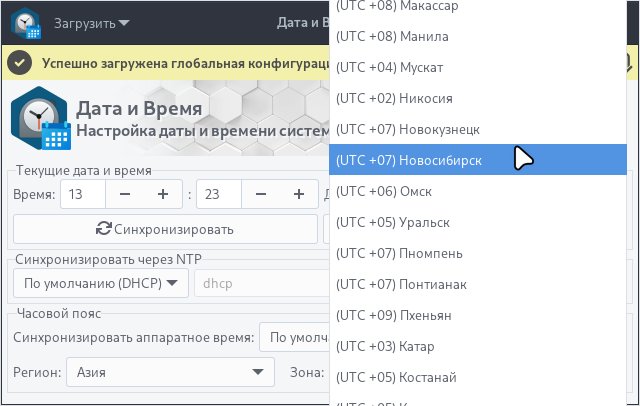The width and height of the screenshot is (640, 406).
Task: Select (UTC +07) Новосибирск time zone
Action: click(x=478, y=160)
